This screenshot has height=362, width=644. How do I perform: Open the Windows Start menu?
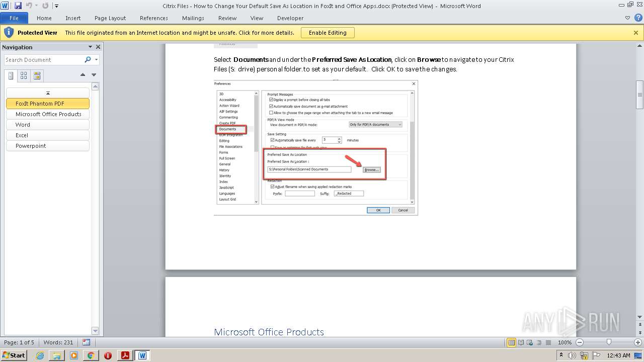[14, 355]
